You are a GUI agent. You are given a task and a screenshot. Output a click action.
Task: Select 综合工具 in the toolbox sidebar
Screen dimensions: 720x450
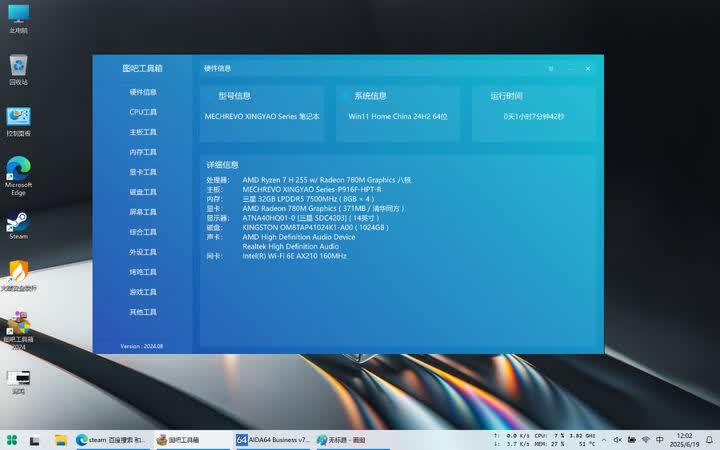click(x=143, y=232)
